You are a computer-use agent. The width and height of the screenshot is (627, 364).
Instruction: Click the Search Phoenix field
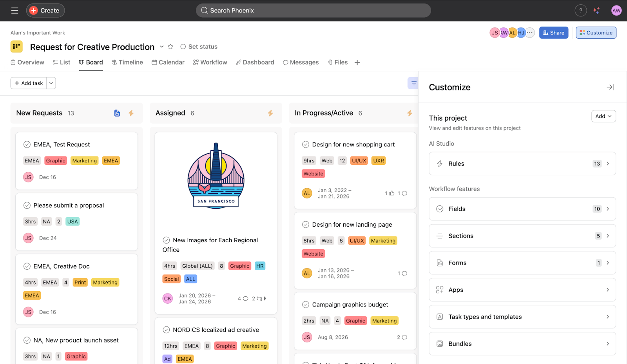point(313,11)
